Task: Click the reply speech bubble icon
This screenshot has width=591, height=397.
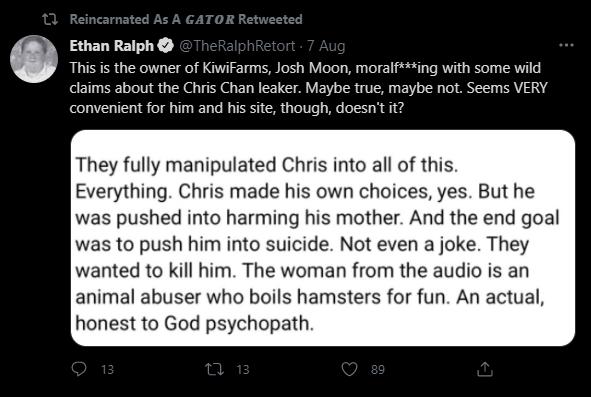Action: (79, 369)
